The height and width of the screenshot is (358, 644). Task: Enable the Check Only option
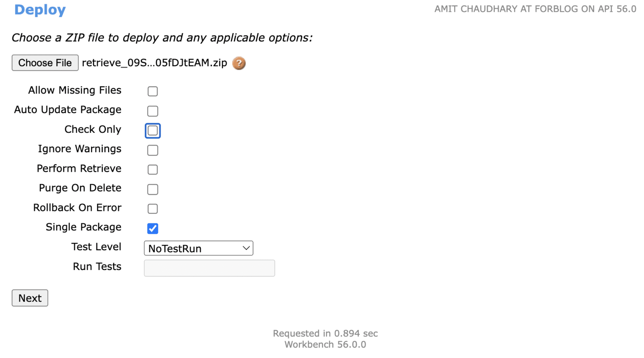[153, 130]
